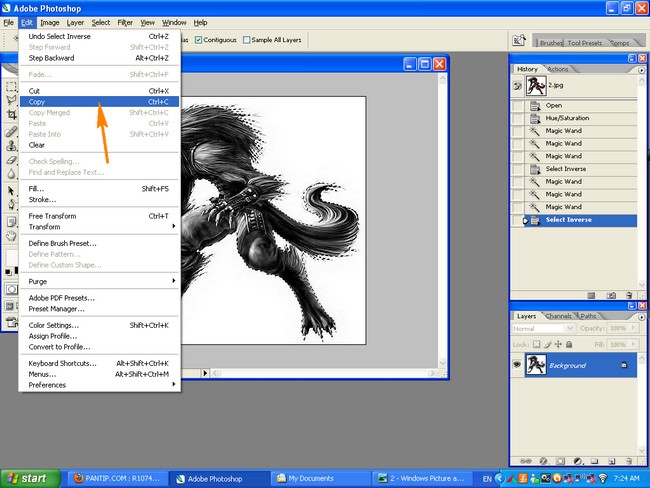Choose Free Transform
The image size is (650, 488).
[x=99, y=216]
